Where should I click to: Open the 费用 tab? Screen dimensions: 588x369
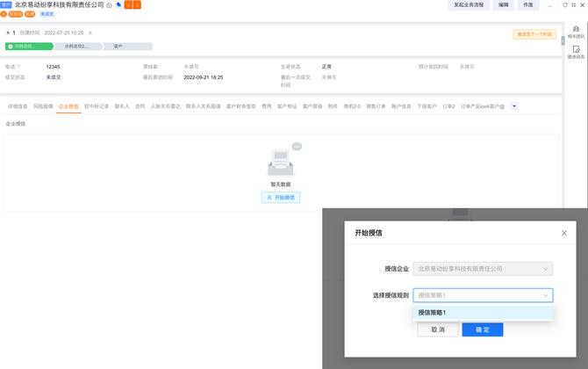click(266, 106)
